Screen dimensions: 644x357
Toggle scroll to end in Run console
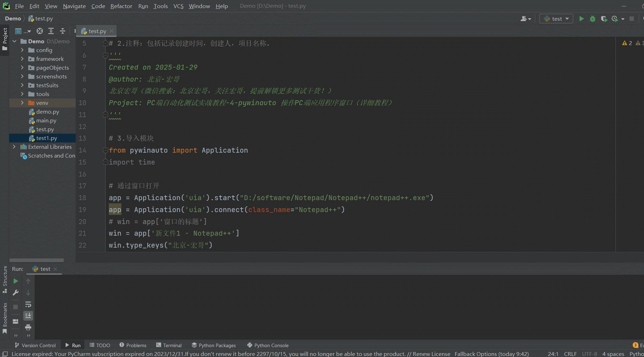pos(28,316)
